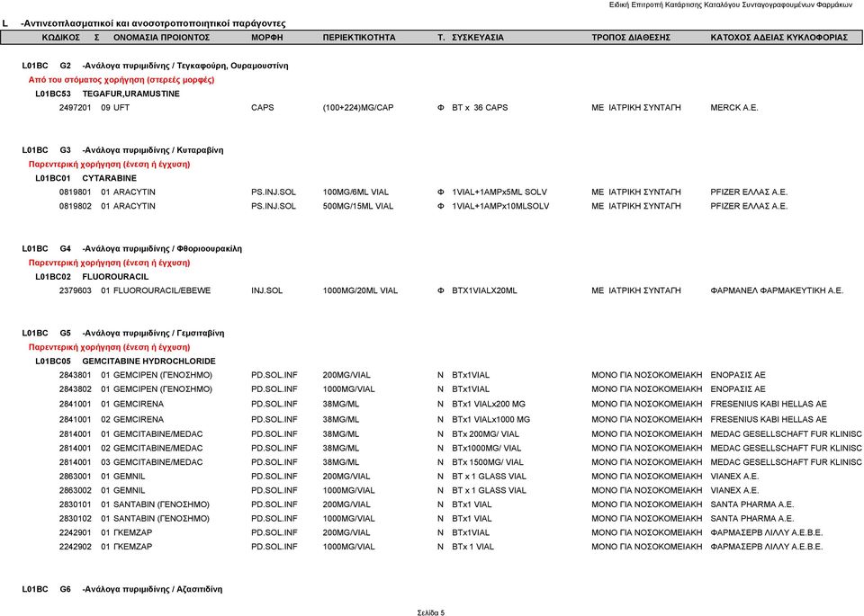Viewport: 864px width, 616px height.
Task: Click packaging BTx 200MG/ VIAL
Action: 485,434
